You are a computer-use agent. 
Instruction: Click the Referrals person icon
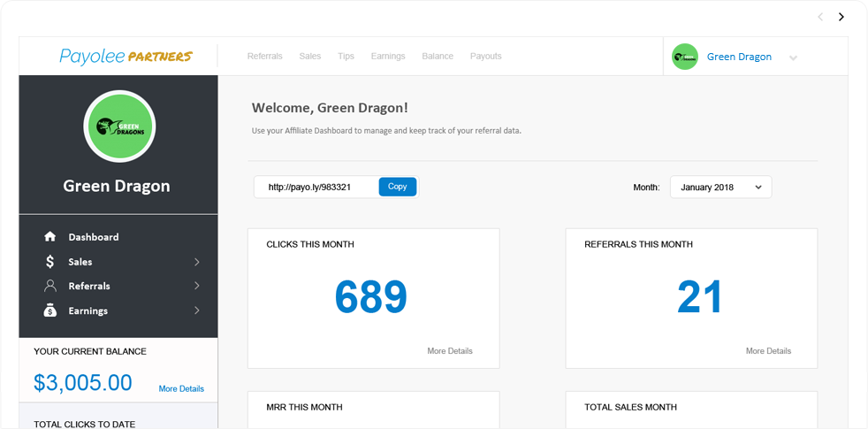pos(50,286)
